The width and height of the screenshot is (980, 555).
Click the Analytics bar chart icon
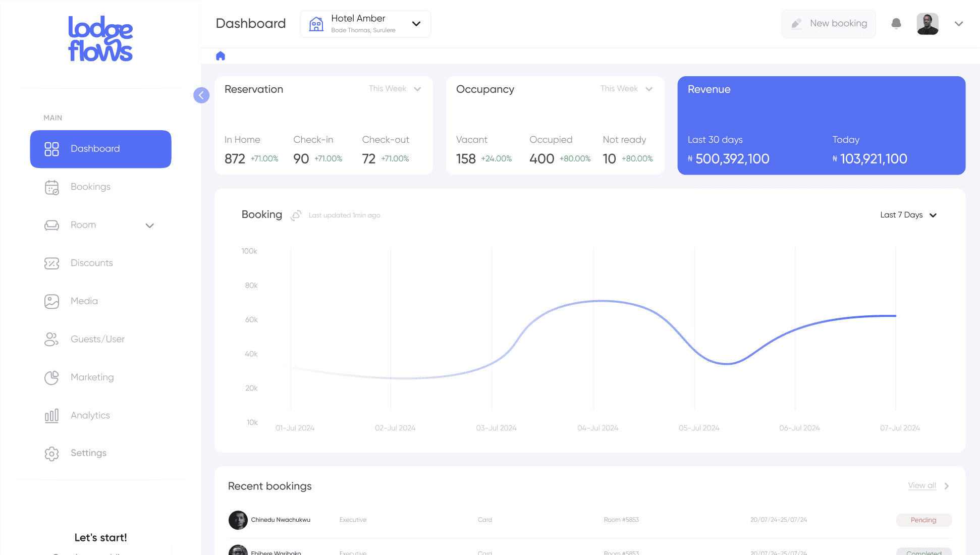51,415
